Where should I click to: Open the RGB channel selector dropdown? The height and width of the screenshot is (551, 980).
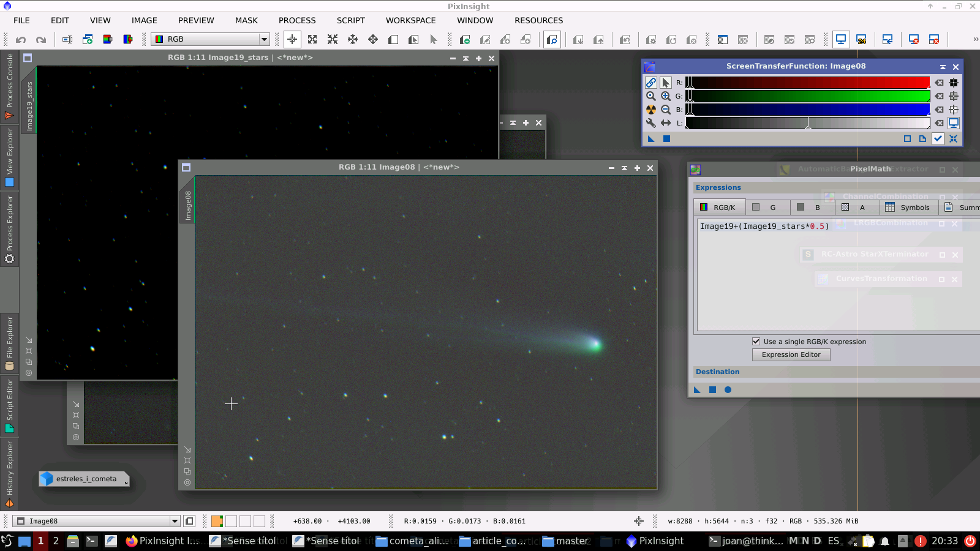pos(264,39)
